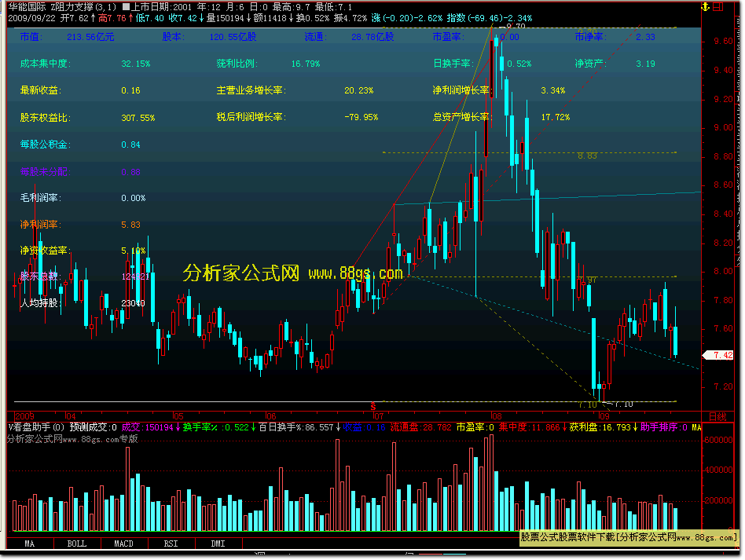
Task: Click the stock name 华能国际
Action: (27, 6)
